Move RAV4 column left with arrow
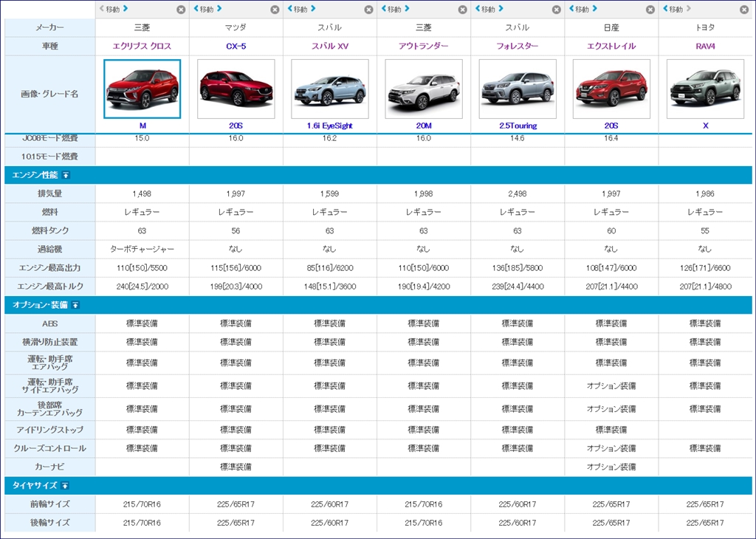 click(x=665, y=9)
